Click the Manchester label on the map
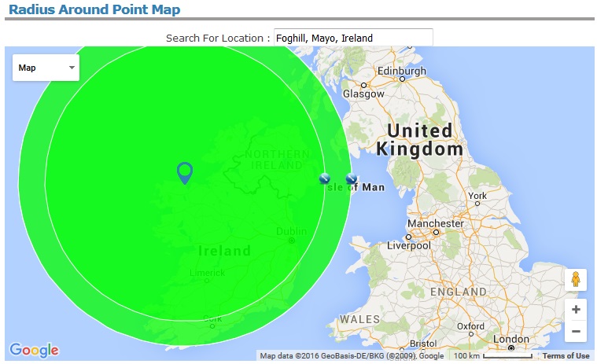The image size is (597, 364). point(435,223)
